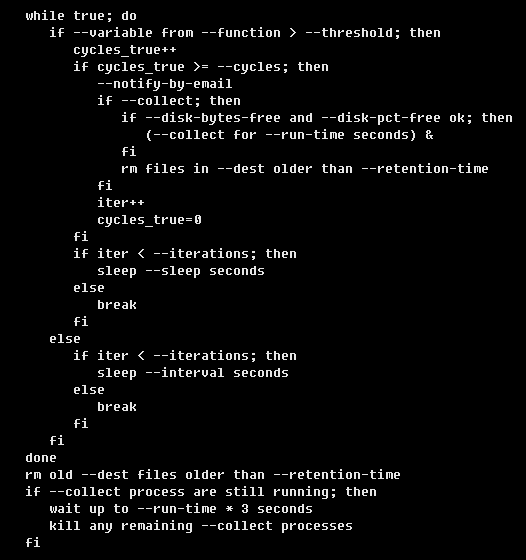Click the '--notify-by-email' text
This screenshot has height=560, width=526.
[165, 84]
